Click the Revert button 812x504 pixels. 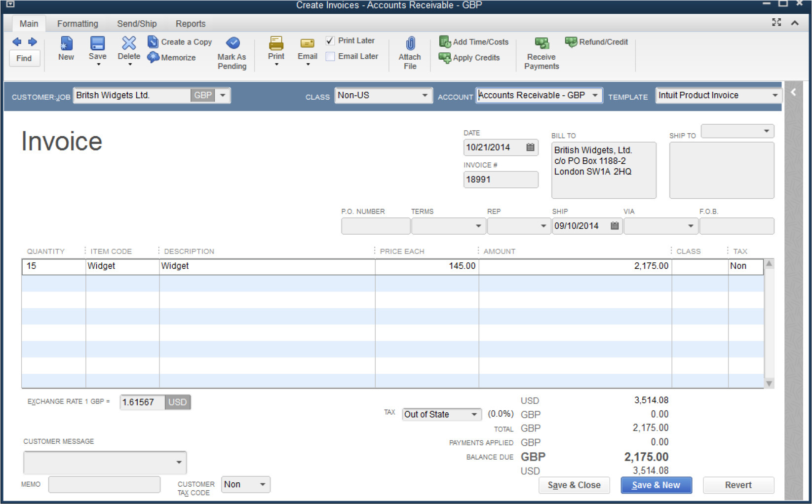(x=738, y=485)
